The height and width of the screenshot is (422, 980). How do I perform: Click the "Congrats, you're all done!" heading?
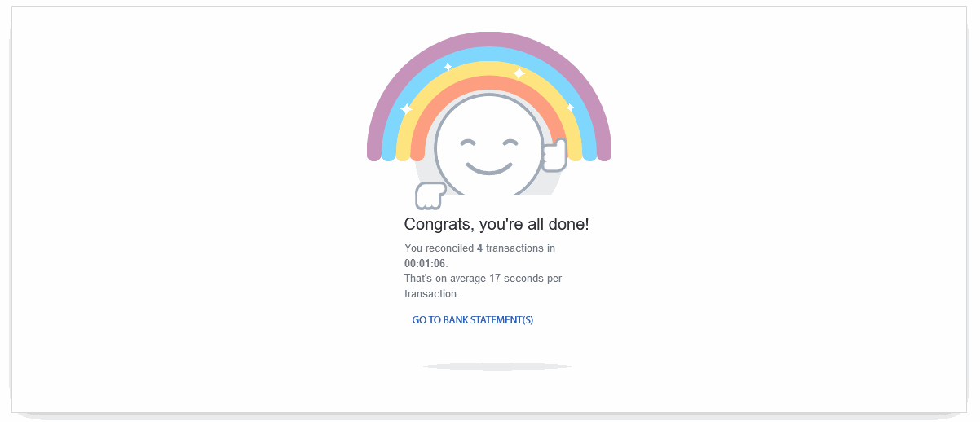point(496,224)
